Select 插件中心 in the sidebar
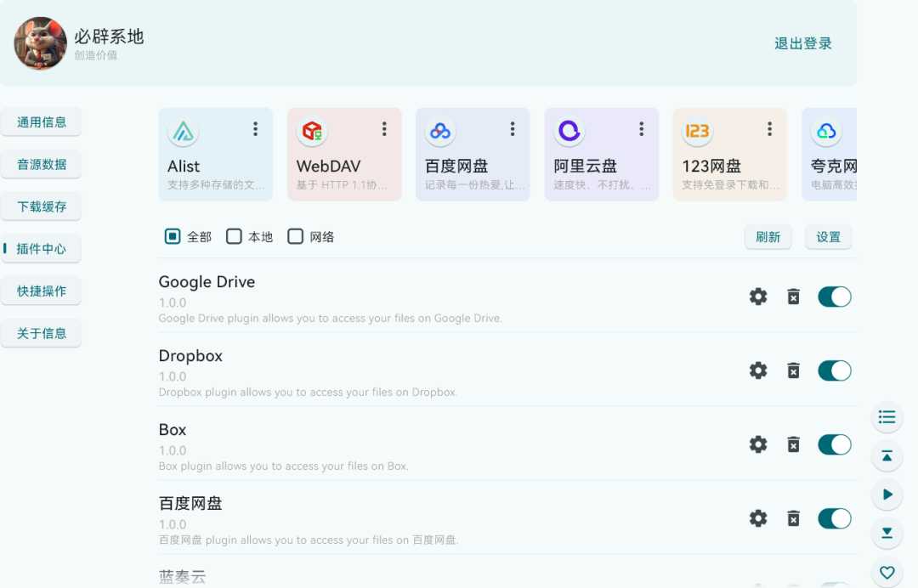This screenshot has width=918, height=588. (x=41, y=249)
